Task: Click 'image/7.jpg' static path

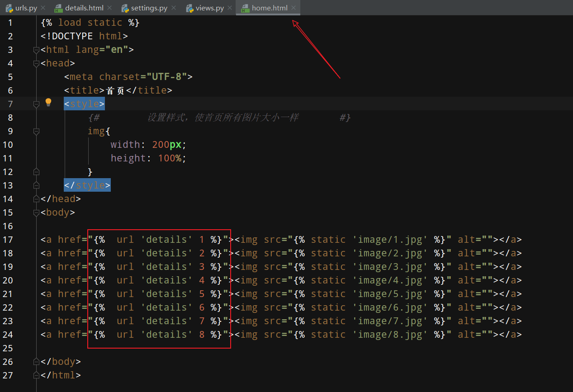Action: pos(390,321)
